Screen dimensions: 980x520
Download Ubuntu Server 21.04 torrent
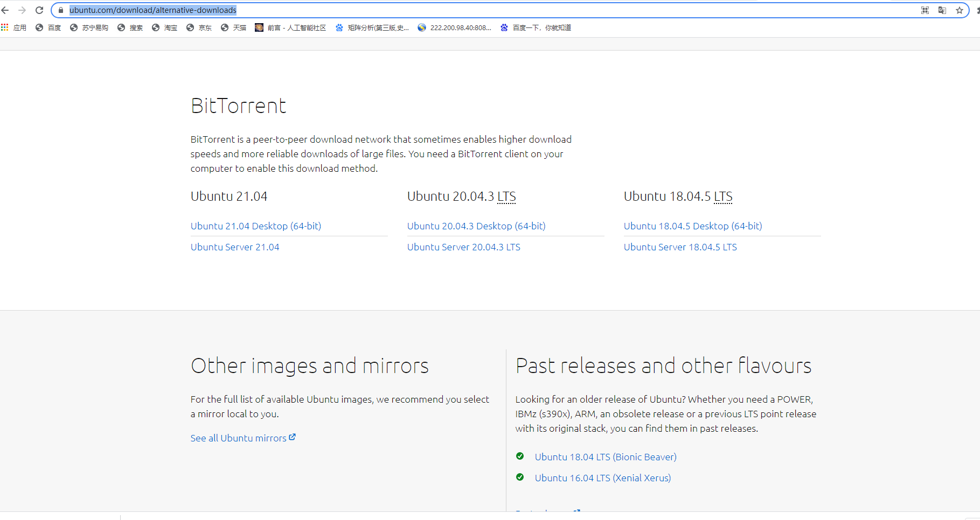pos(235,247)
